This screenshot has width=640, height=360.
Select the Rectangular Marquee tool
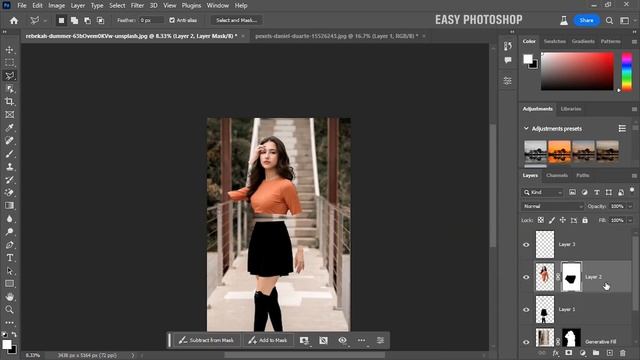coord(9,63)
